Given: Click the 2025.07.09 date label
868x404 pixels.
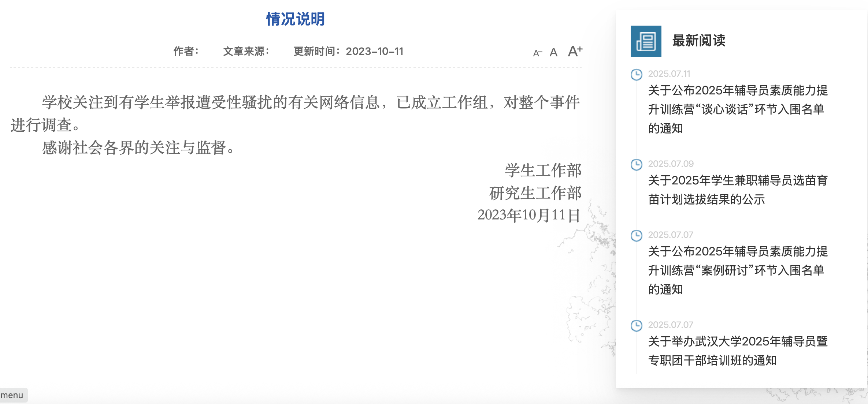Looking at the screenshot, I should (671, 164).
